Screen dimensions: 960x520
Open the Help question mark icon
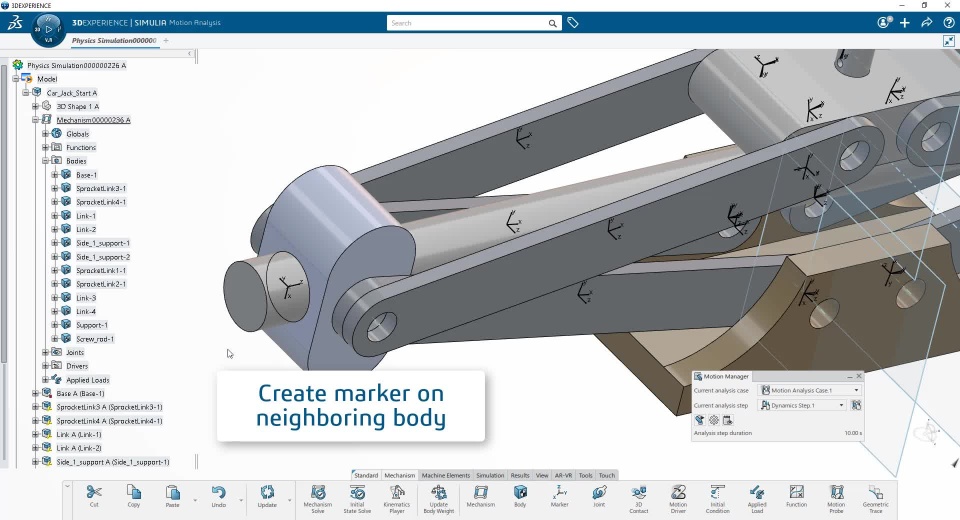point(948,23)
